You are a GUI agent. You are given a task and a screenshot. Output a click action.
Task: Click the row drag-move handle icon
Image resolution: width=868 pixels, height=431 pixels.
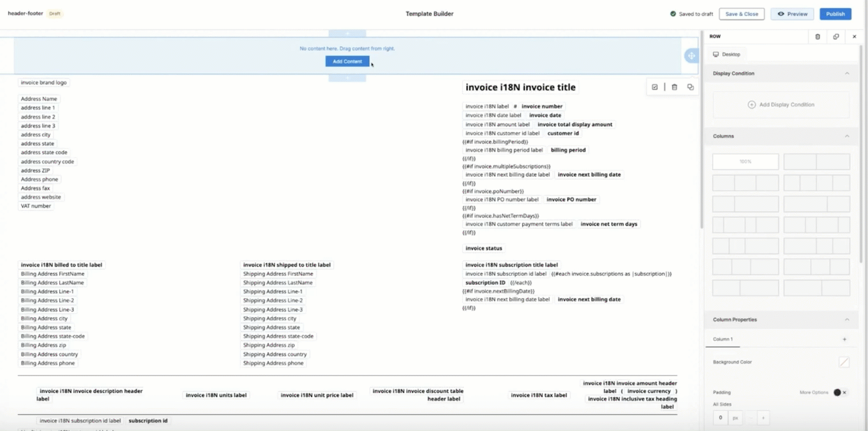tap(691, 55)
